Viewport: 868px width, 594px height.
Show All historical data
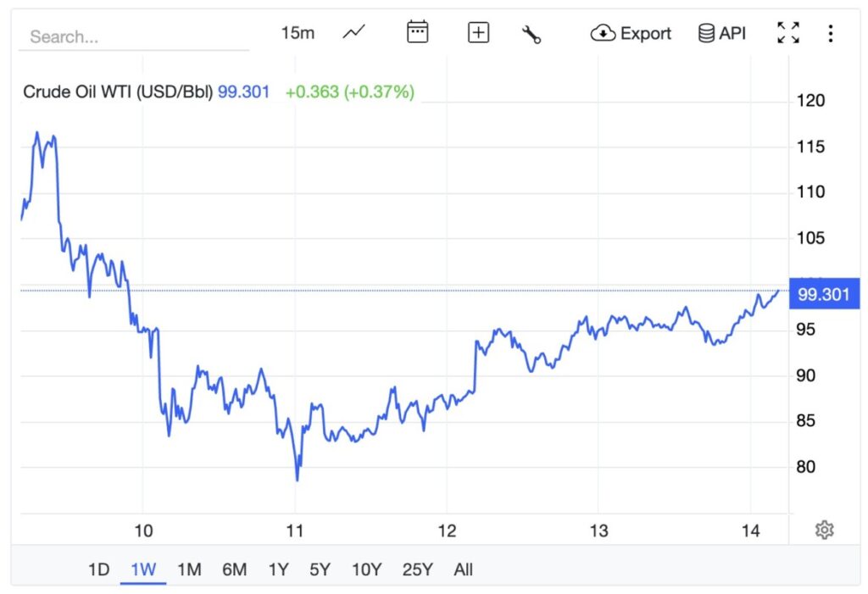coord(463,569)
